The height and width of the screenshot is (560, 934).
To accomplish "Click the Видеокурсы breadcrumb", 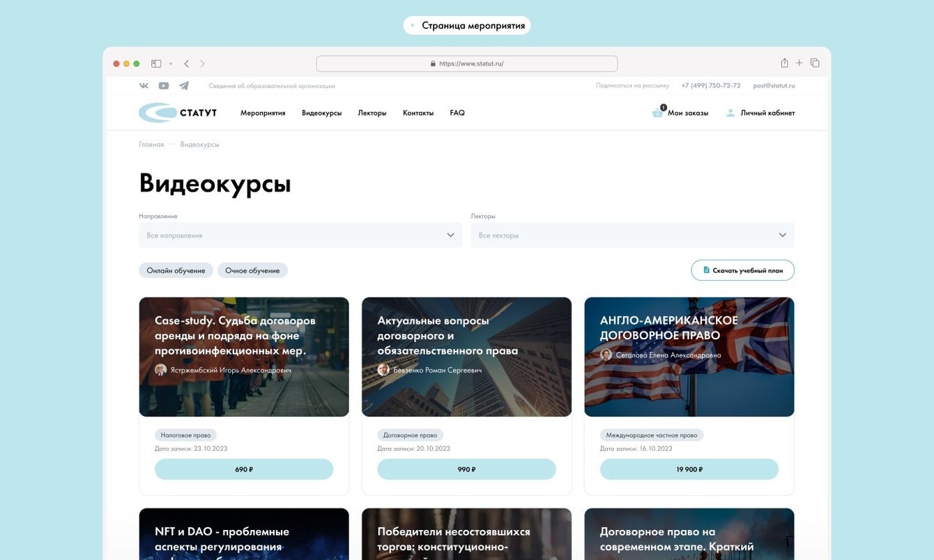I will 200,144.
